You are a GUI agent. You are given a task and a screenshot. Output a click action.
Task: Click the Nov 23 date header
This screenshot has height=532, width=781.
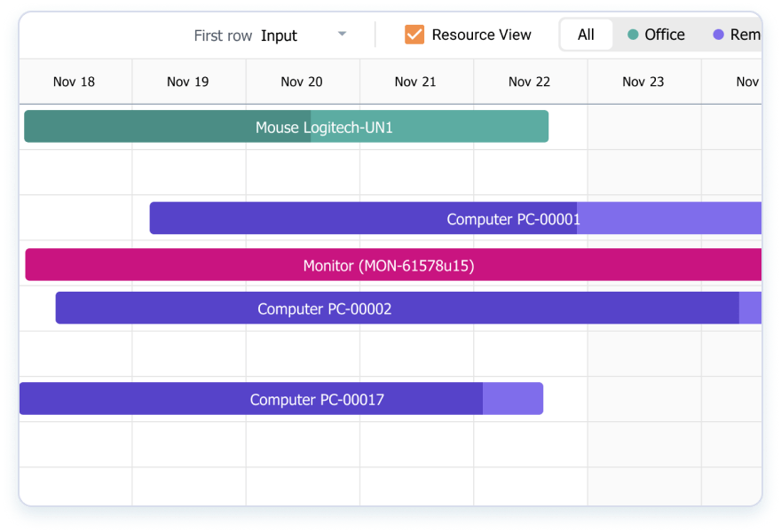pos(643,82)
